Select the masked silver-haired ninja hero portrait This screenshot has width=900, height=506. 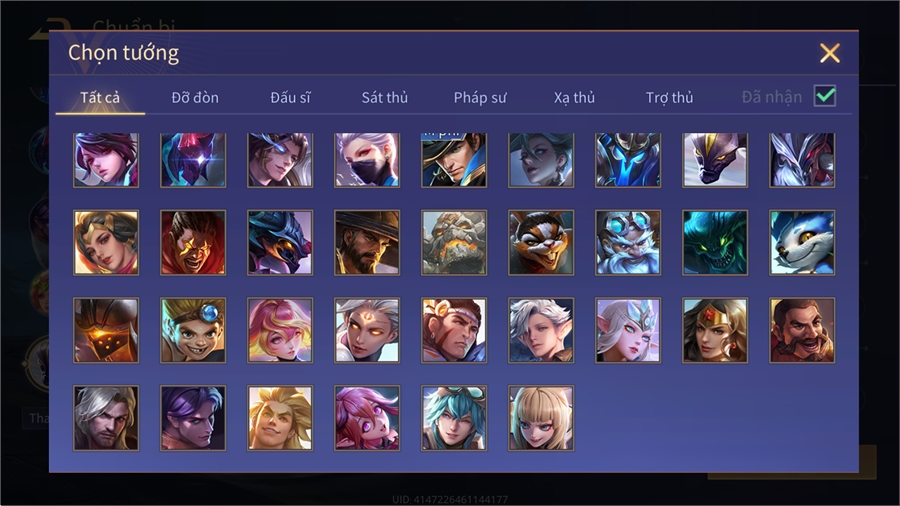(x=367, y=160)
